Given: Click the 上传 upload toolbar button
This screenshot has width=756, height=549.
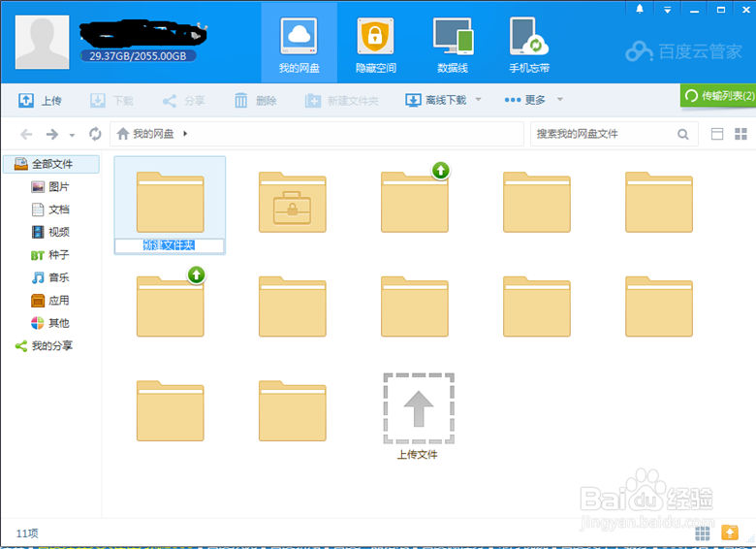Looking at the screenshot, I should pyautogui.click(x=40, y=100).
